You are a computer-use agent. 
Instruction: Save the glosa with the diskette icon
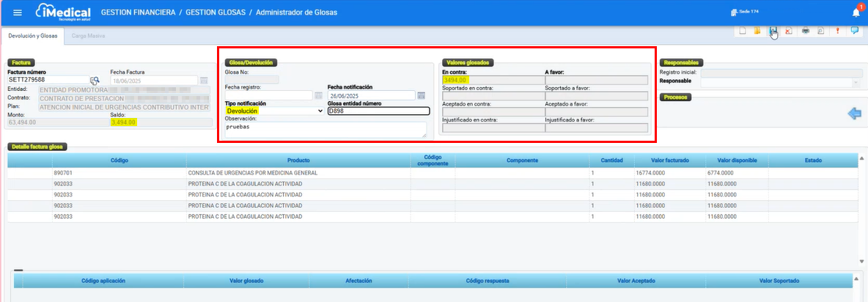pos(773,31)
